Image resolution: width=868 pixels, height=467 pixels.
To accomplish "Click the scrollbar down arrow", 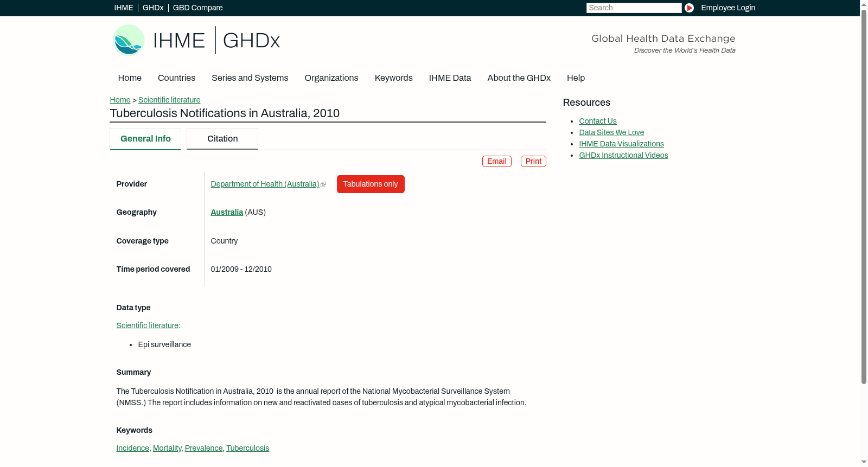I will pos(864,462).
